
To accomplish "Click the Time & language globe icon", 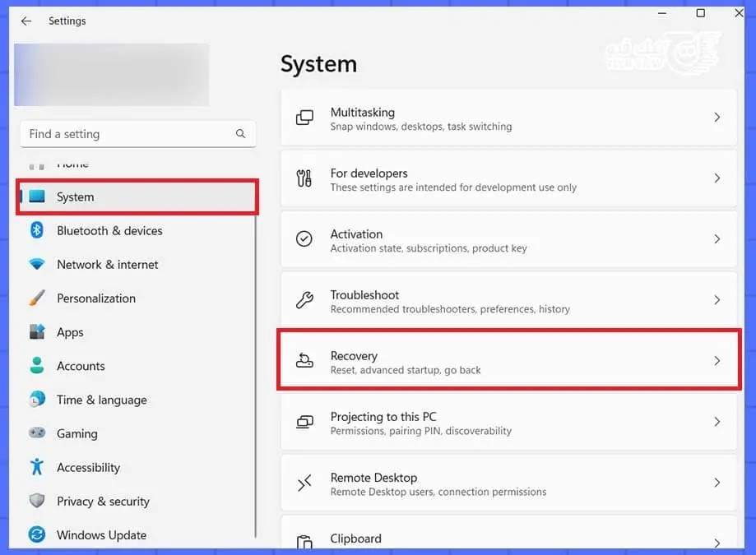I will tap(37, 400).
